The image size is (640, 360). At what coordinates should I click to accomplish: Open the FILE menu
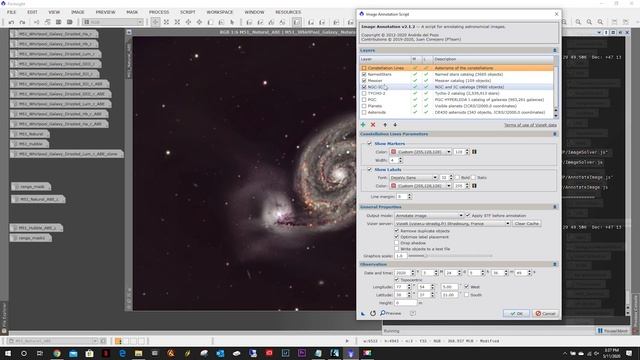11,12
